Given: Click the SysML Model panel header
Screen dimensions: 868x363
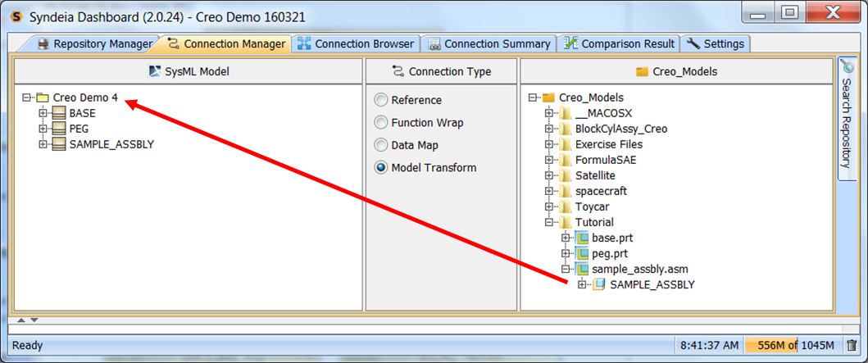Looking at the screenshot, I should pyautogui.click(x=189, y=71).
